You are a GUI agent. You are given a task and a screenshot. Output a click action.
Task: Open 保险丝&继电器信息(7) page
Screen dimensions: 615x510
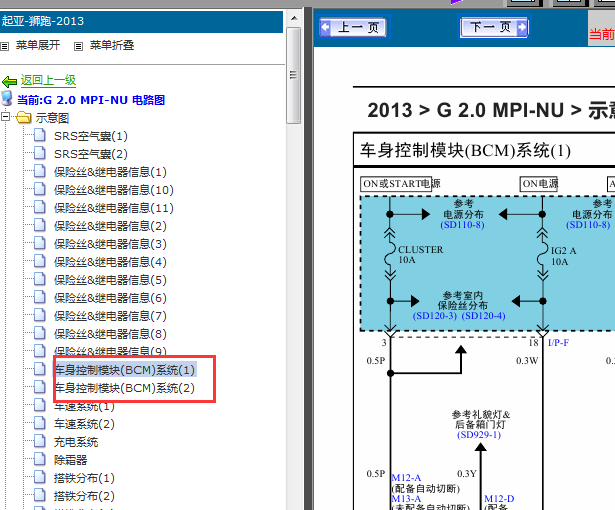point(110,316)
